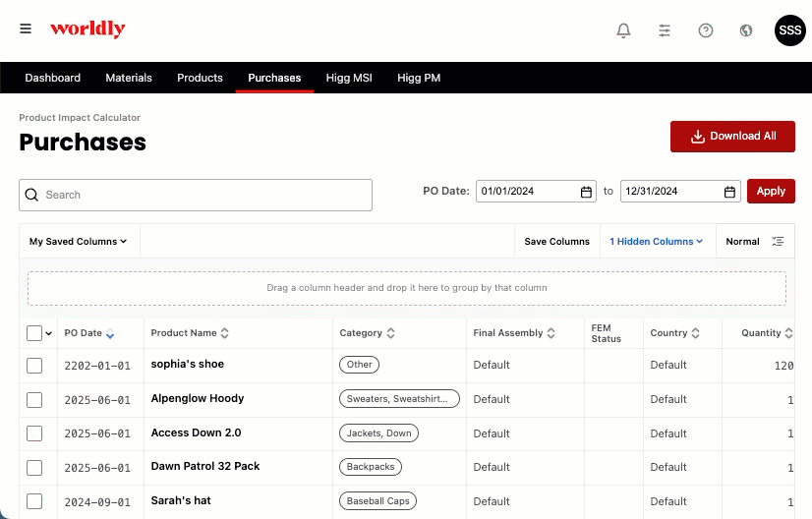
Task: Open the Alpenglow Hoody product
Action: point(198,398)
